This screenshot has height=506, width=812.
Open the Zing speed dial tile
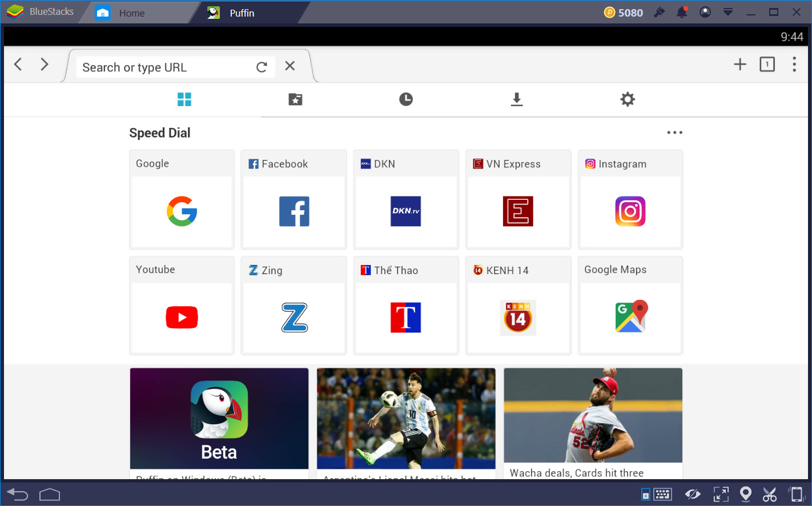294,306
